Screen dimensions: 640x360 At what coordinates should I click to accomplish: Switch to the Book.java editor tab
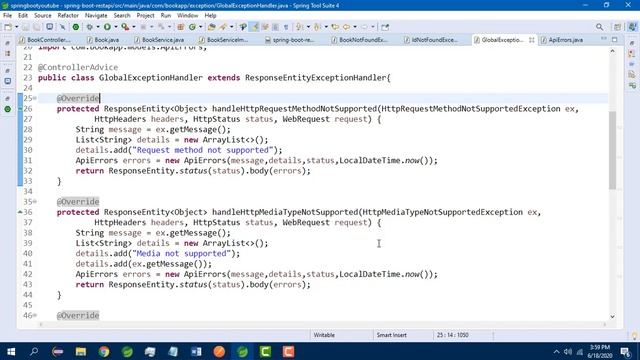tap(103, 40)
